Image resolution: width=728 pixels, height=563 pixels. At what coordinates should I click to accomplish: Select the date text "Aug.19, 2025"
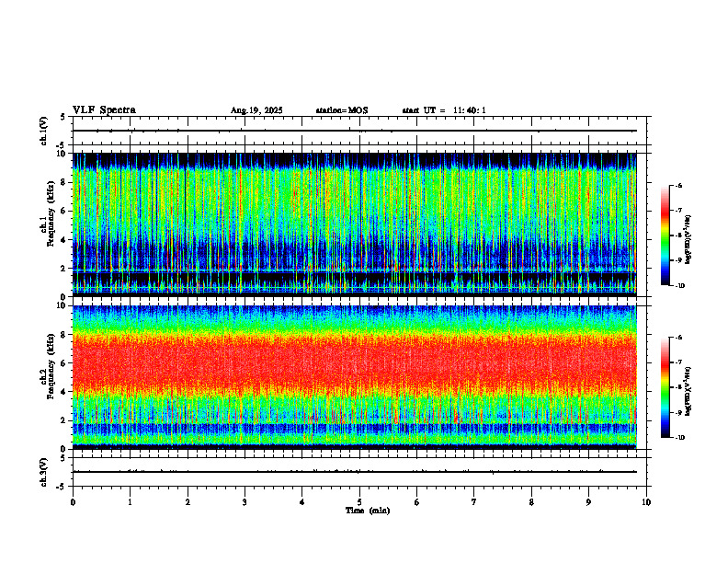(x=256, y=110)
